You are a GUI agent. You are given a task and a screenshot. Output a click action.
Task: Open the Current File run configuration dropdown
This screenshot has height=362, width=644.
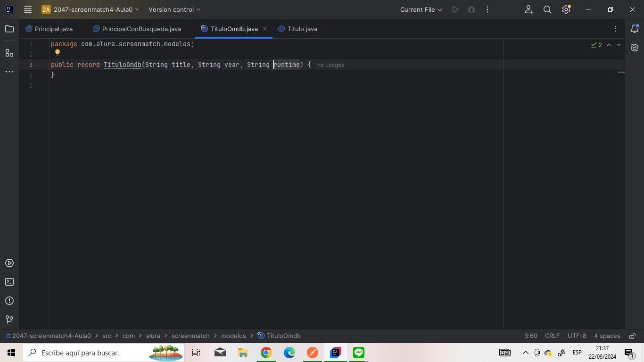421,9
